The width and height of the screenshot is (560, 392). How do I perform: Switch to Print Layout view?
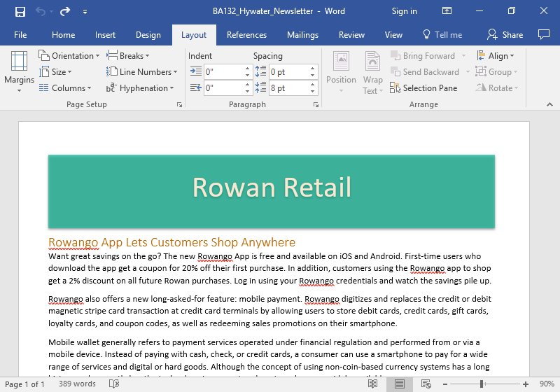pyautogui.click(x=399, y=384)
